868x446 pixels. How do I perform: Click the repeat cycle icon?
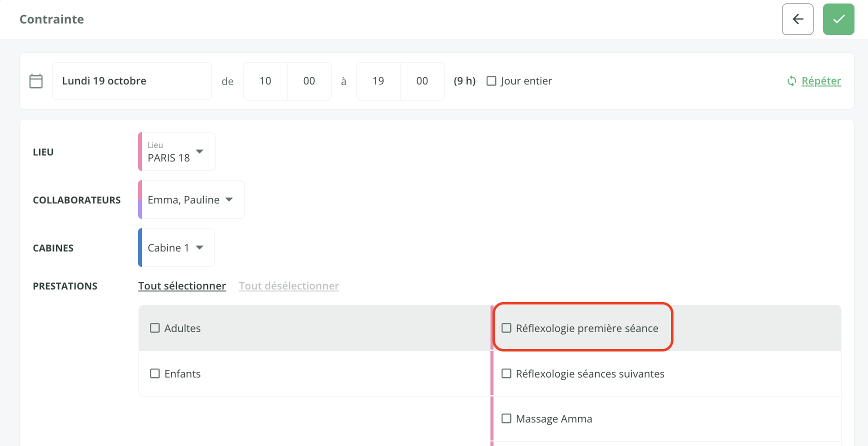791,81
